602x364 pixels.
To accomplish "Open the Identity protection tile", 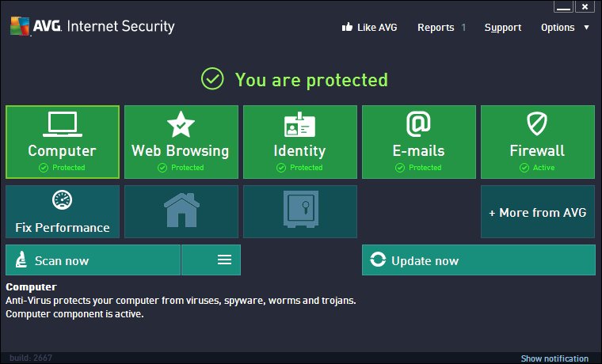I will (x=300, y=142).
